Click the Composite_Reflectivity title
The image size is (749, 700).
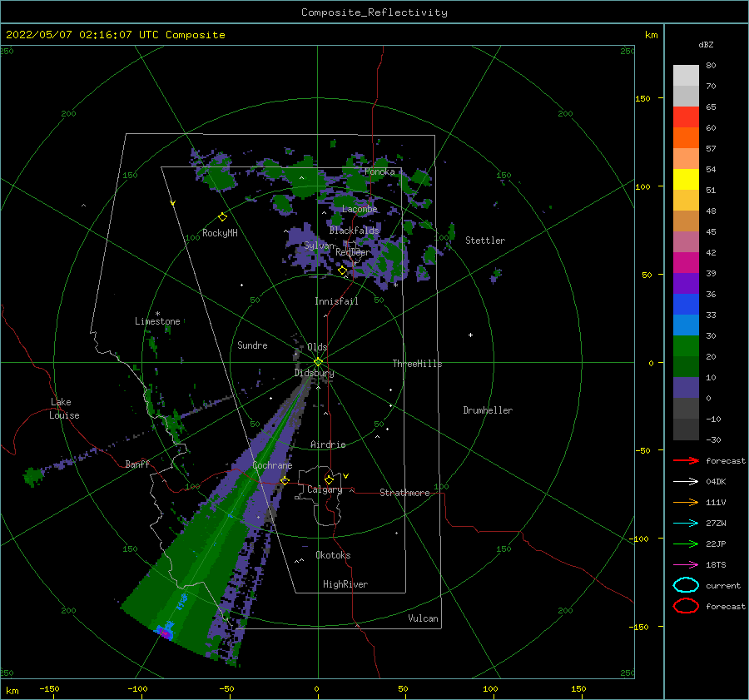coord(374,12)
